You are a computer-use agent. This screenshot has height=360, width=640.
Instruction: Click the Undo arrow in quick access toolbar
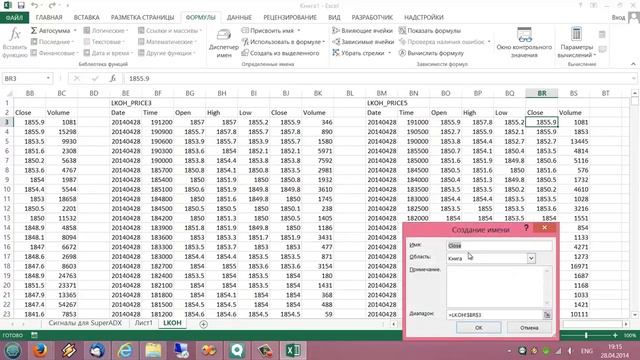click(x=35, y=5)
